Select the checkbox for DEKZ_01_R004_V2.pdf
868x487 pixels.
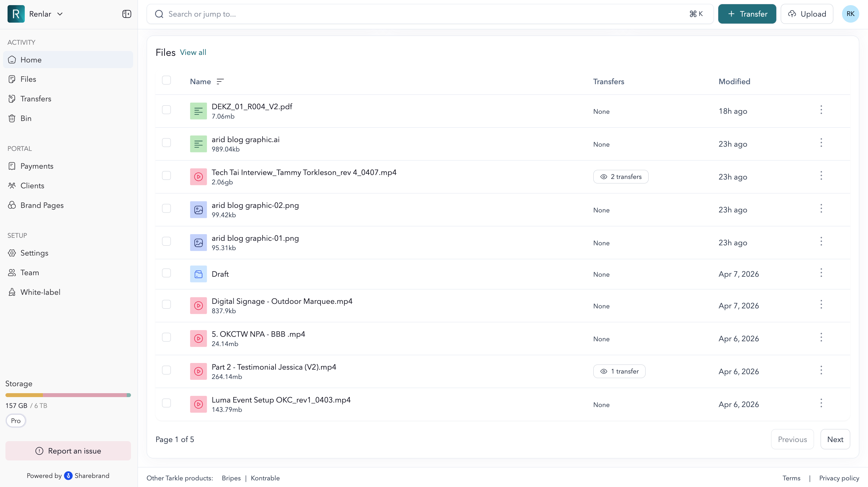(167, 110)
